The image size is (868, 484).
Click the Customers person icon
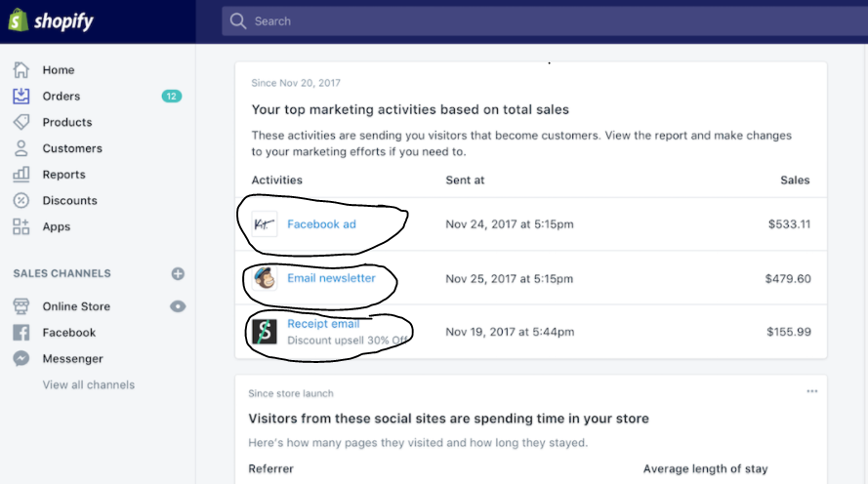point(21,148)
